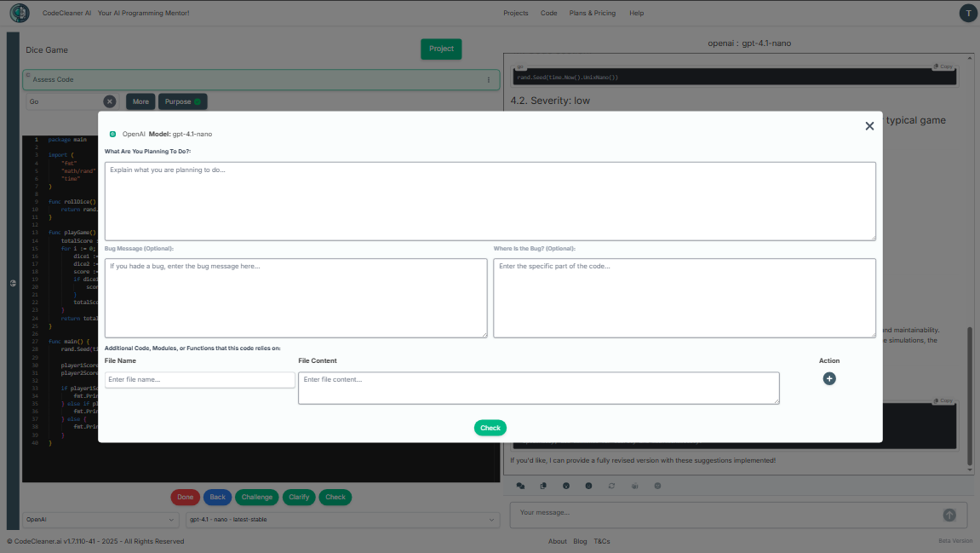Click the last dimmed face icon
This screenshot has width=980, height=553.
click(657, 486)
